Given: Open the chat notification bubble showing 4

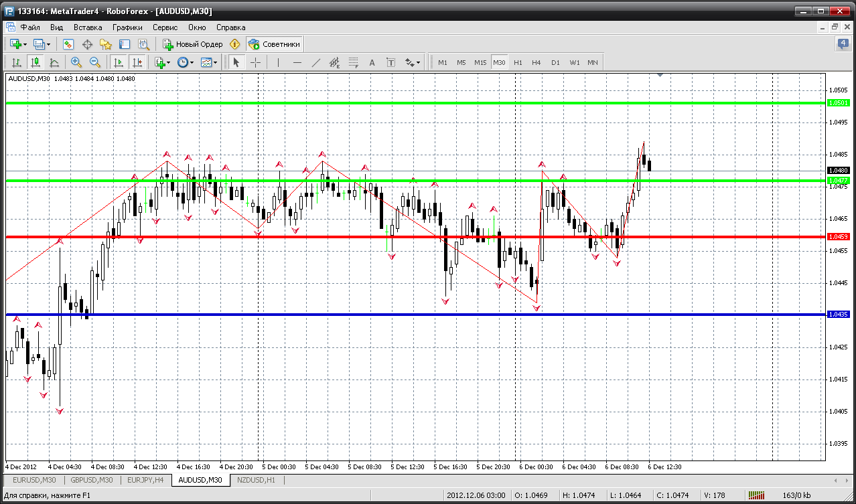Looking at the screenshot, I should pyautogui.click(x=843, y=44).
